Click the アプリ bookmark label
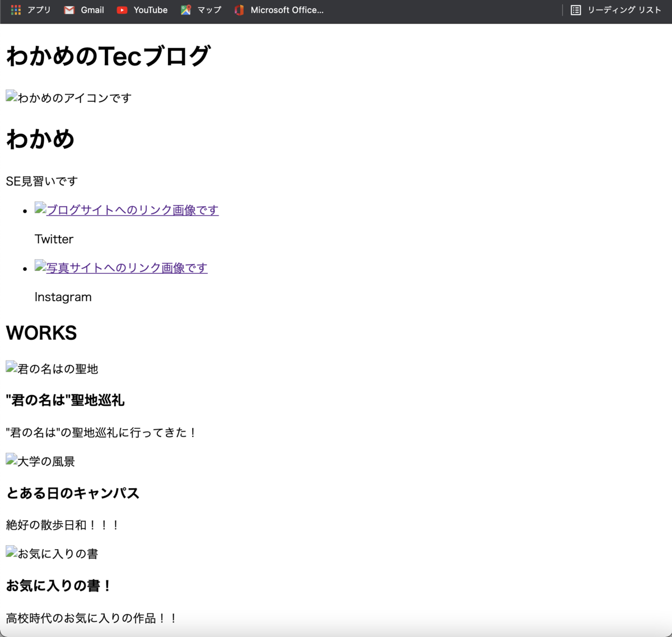The height and width of the screenshot is (637, 672). point(39,10)
